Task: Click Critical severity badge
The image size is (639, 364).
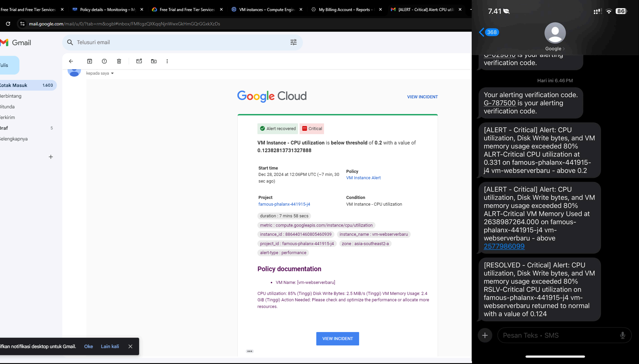Action: click(x=312, y=129)
